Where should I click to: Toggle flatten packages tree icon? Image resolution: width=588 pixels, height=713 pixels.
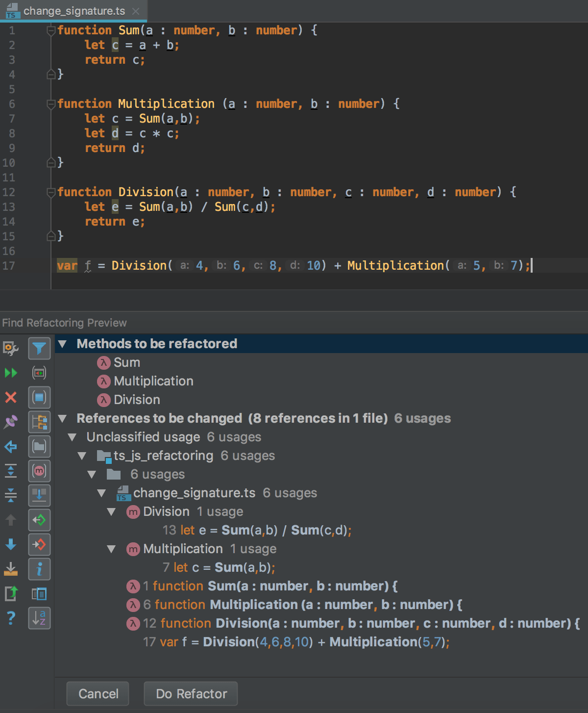[39, 422]
